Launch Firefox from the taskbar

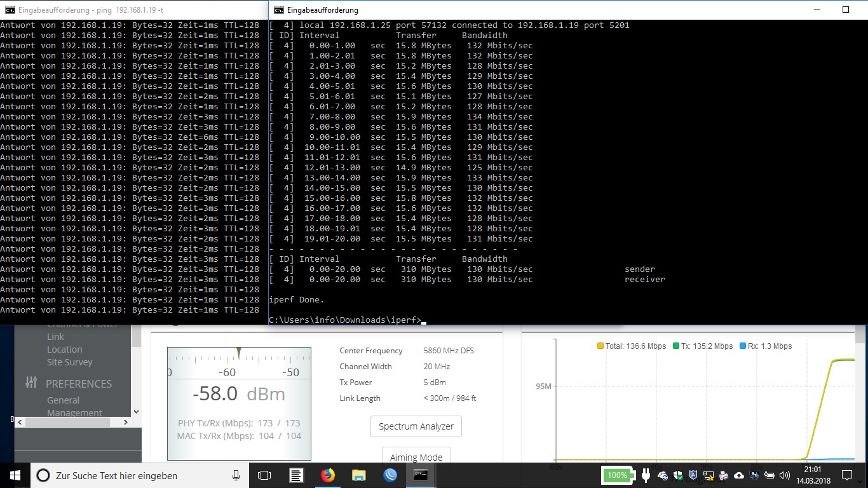click(328, 475)
